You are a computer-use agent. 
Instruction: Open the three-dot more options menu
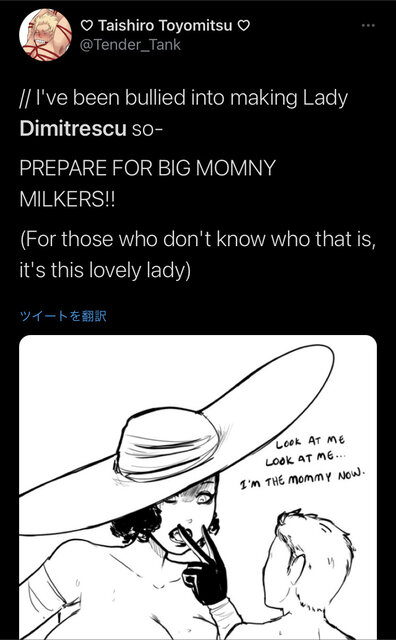pyautogui.click(x=368, y=25)
